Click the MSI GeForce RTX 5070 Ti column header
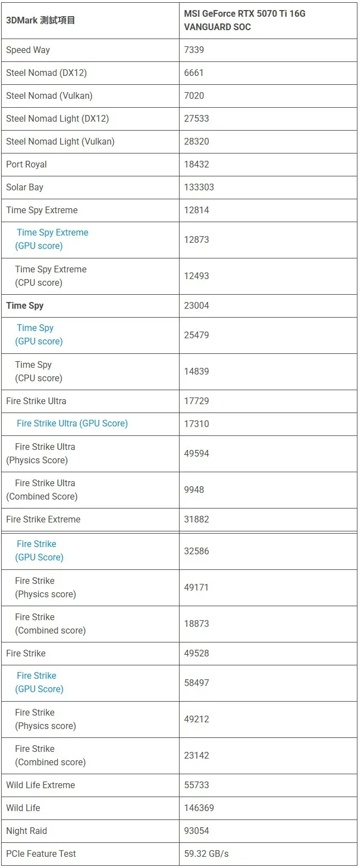 click(x=245, y=20)
